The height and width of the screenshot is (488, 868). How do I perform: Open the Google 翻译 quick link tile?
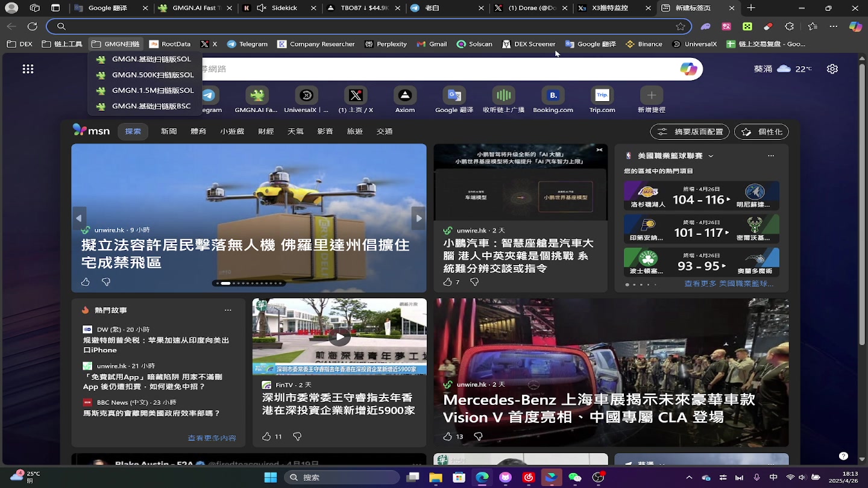pos(454,99)
